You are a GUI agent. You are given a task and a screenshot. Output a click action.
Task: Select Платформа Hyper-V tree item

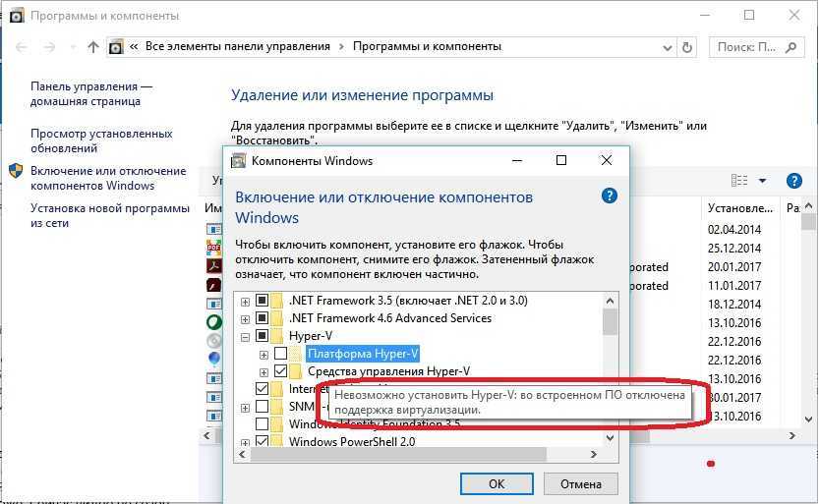click(x=363, y=354)
